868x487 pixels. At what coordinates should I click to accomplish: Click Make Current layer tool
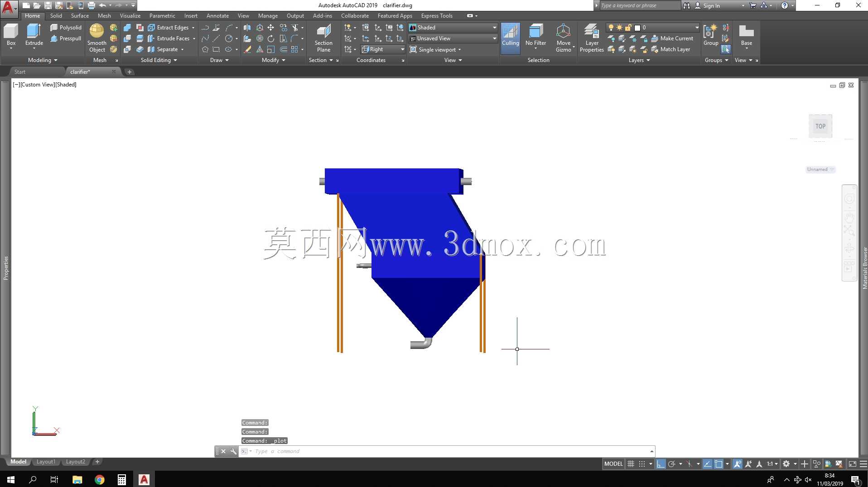[x=672, y=38]
